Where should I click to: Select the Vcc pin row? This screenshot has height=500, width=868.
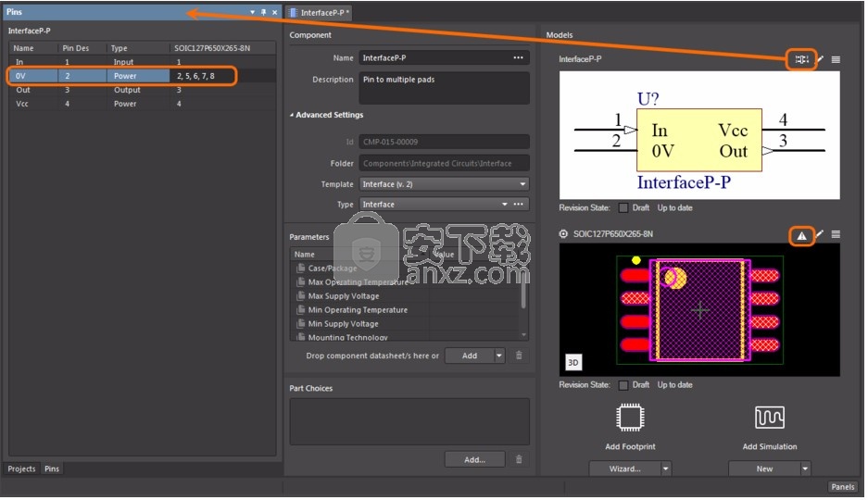click(142, 104)
